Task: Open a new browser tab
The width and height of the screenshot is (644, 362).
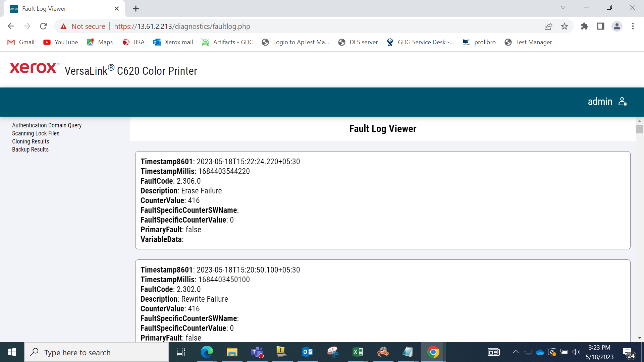Action: (x=136, y=9)
